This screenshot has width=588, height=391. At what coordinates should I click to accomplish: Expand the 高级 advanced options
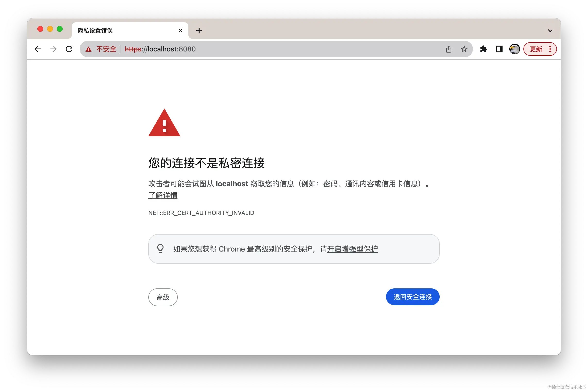163,297
